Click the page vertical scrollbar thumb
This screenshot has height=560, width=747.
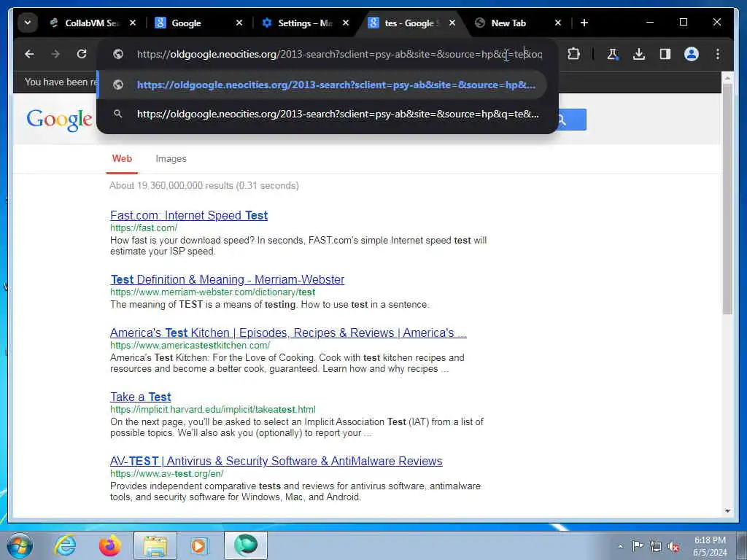click(x=727, y=199)
